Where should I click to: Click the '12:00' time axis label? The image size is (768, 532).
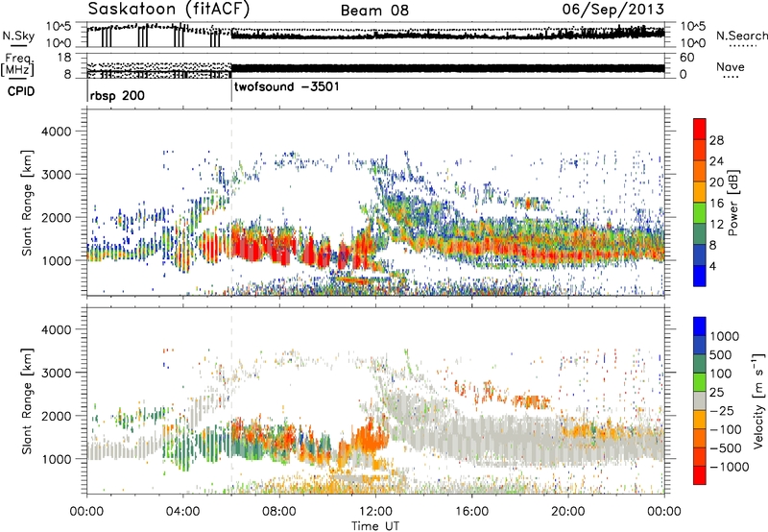(375, 512)
